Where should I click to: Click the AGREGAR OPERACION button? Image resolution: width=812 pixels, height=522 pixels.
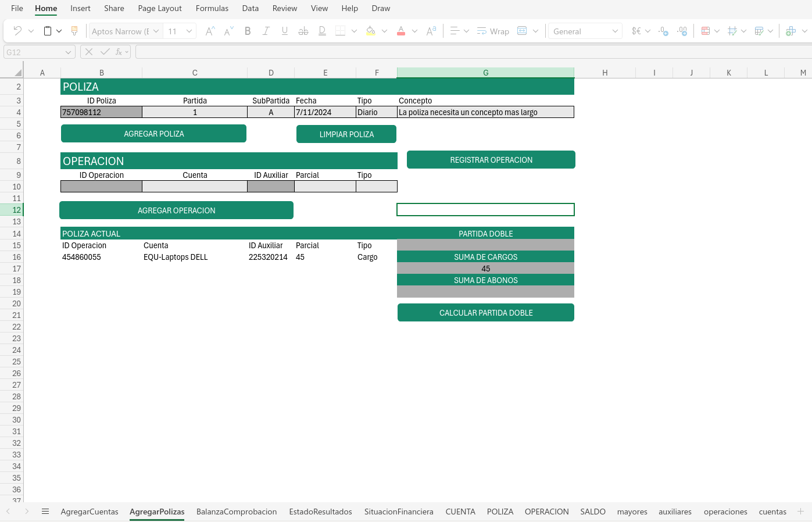coord(176,210)
